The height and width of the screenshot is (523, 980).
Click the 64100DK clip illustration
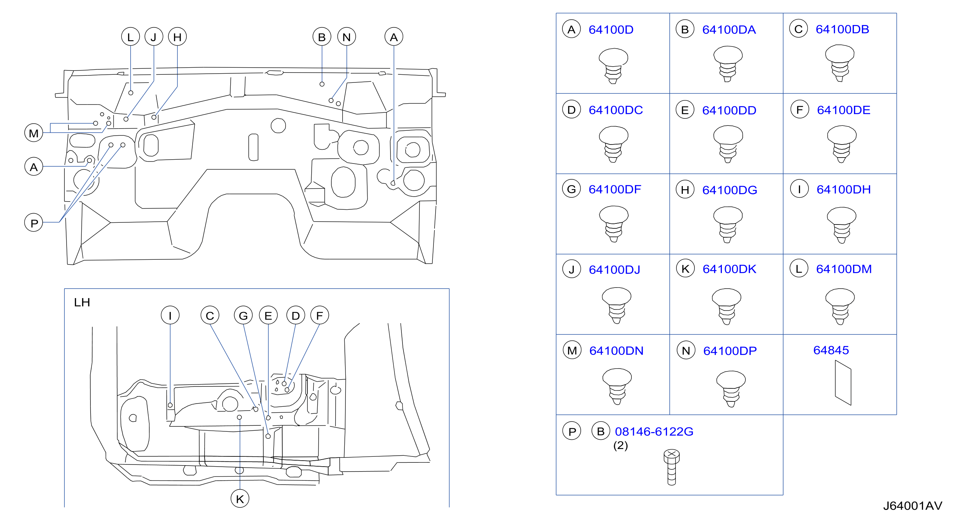pos(726,306)
